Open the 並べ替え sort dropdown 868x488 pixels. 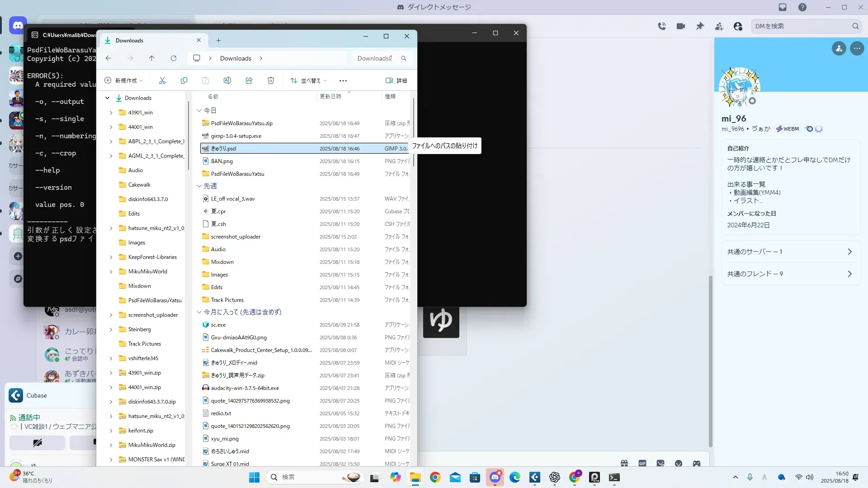pos(308,80)
